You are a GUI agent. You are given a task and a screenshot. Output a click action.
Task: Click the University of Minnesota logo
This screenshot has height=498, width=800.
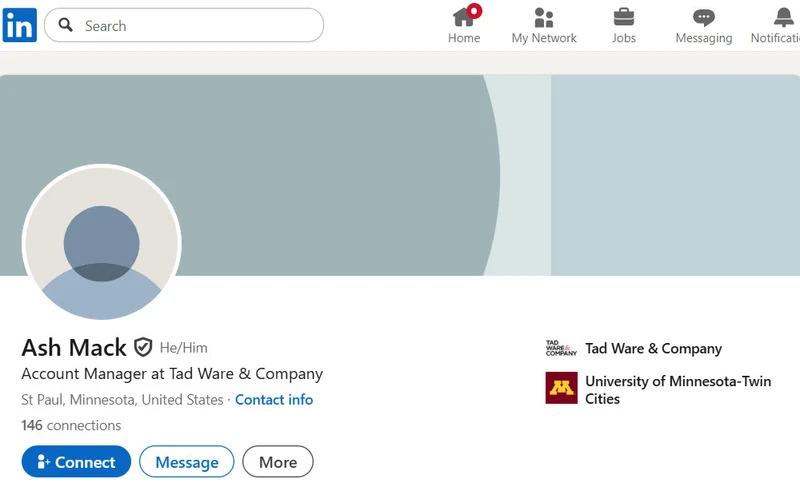tap(561, 388)
